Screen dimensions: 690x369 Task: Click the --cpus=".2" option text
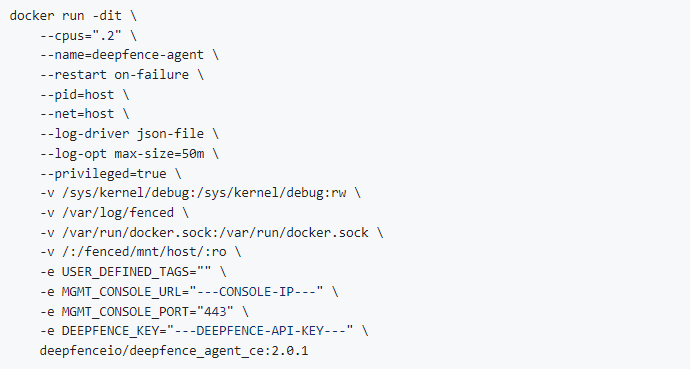[x=81, y=36]
